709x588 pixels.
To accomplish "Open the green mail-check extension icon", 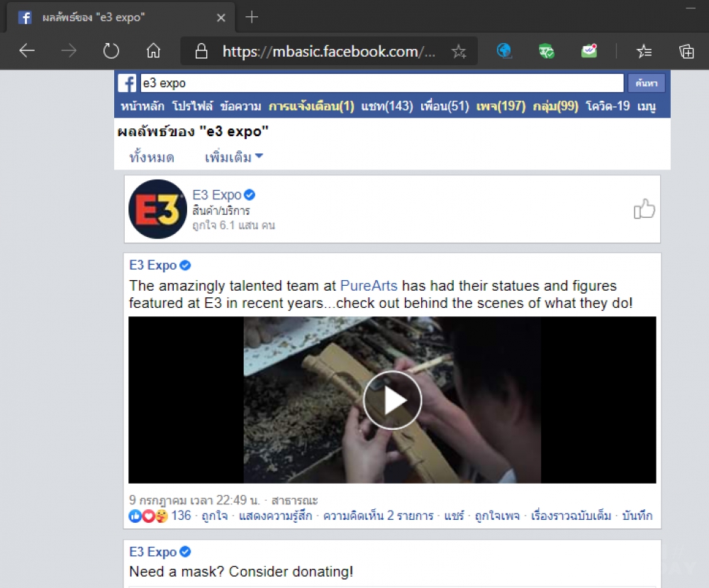I will pos(589,50).
